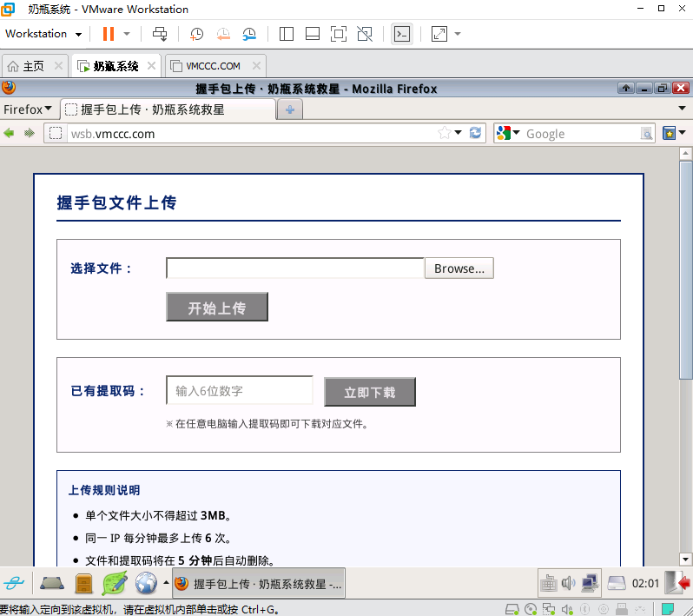Screen dimensions: 693x616
Task: Select the 奶瓶系统 VM tab
Action: (x=115, y=66)
